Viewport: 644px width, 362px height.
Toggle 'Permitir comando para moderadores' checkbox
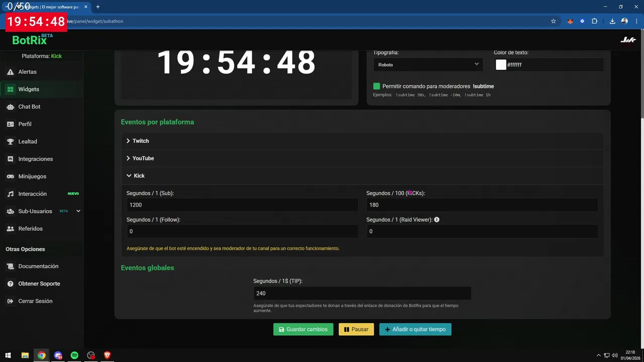click(x=376, y=86)
